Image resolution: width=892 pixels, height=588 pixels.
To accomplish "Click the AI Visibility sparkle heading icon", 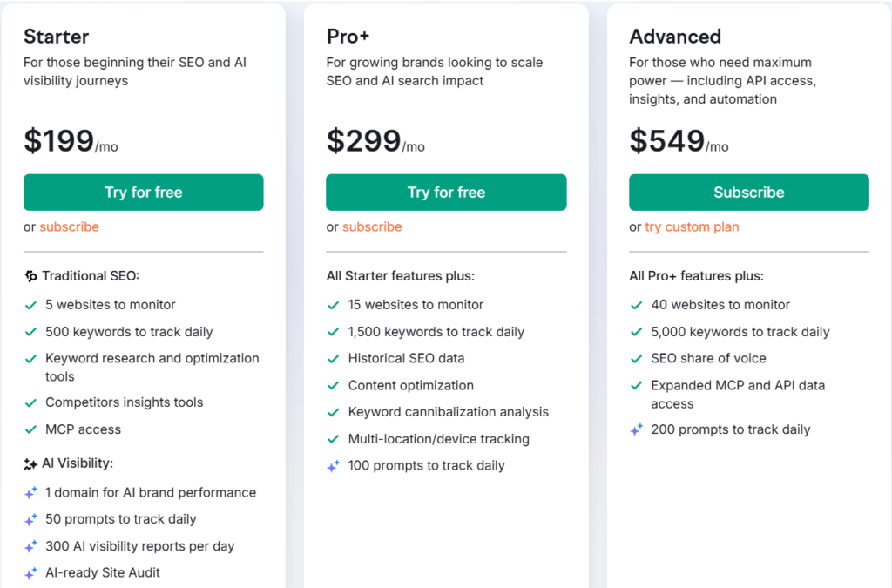I will pyautogui.click(x=30, y=464).
